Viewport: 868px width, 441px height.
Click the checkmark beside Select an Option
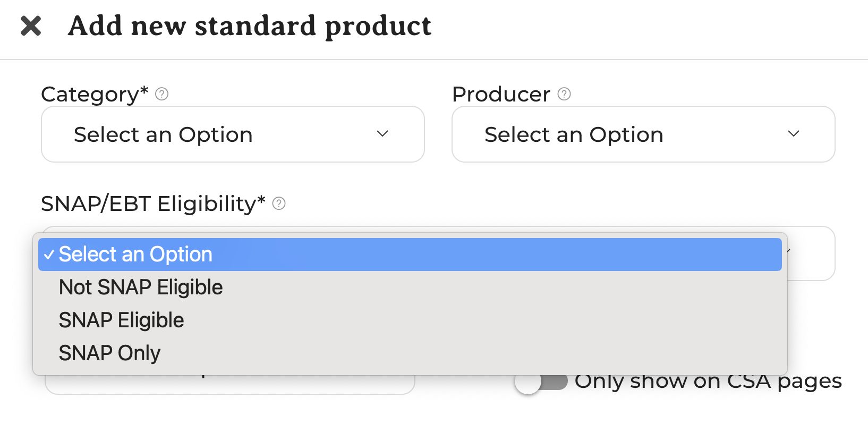(49, 255)
